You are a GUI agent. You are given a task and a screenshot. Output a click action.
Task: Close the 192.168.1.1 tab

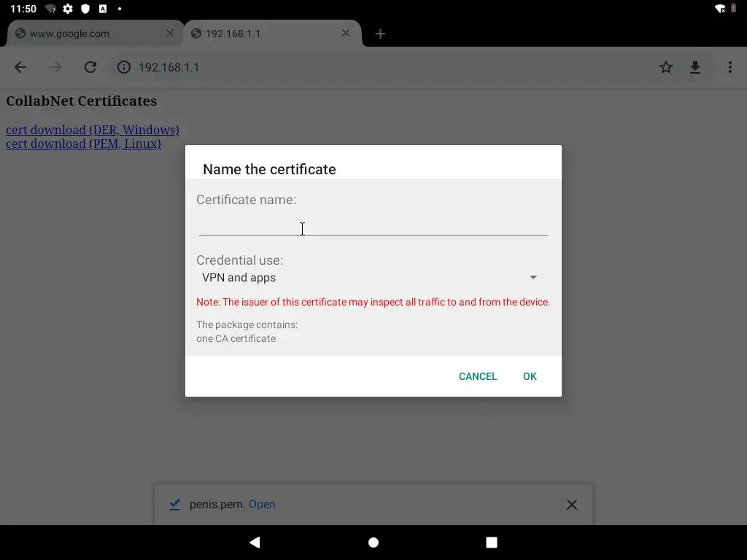[x=345, y=33]
